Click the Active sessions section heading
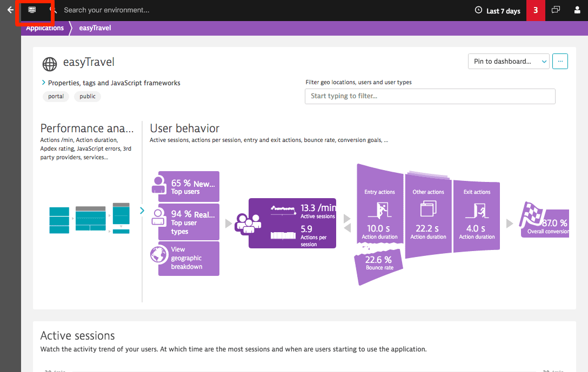Viewport: 588px width, 372px height. coord(78,336)
